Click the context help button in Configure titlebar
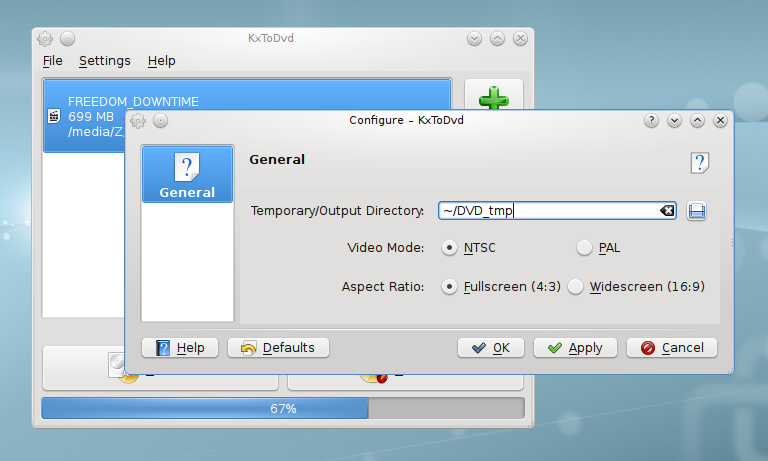The width and height of the screenshot is (768, 461). (x=651, y=121)
